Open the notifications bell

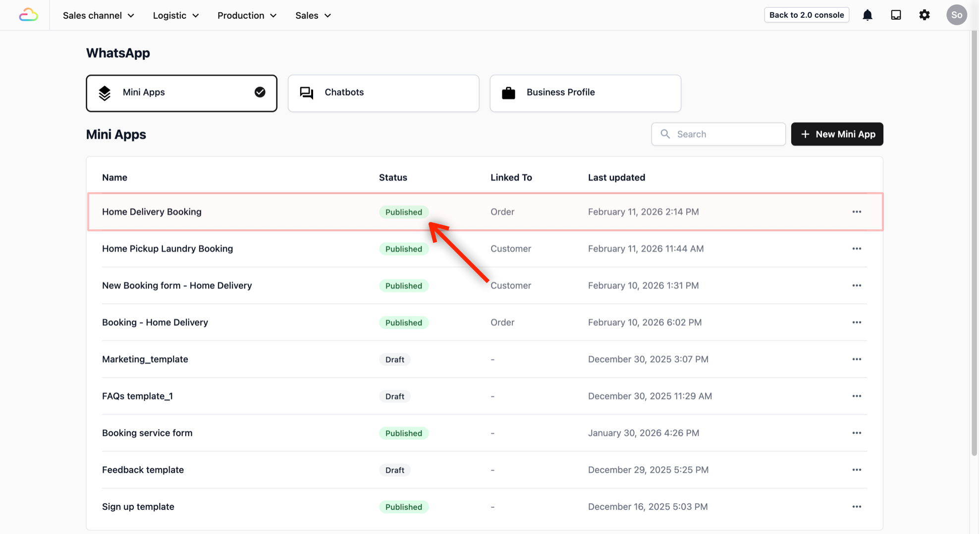click(867, 15)
